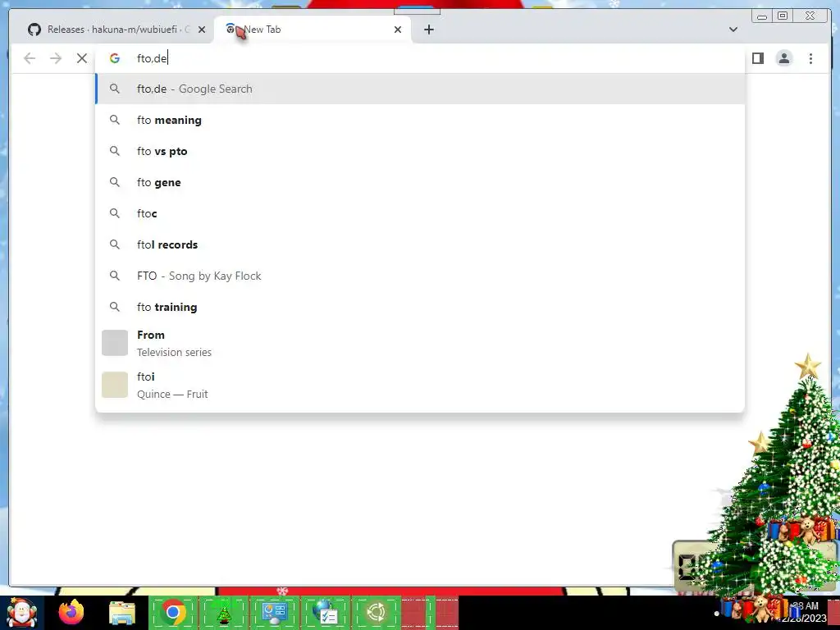Click the thumbnail beside 'From' suggestion
Screen dimensions: 840x630
click(115, 343)
